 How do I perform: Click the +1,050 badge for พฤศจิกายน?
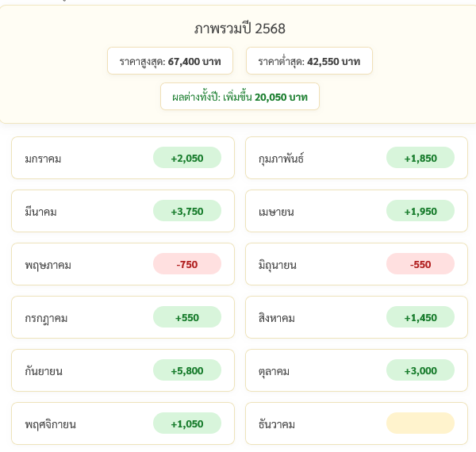186,423
